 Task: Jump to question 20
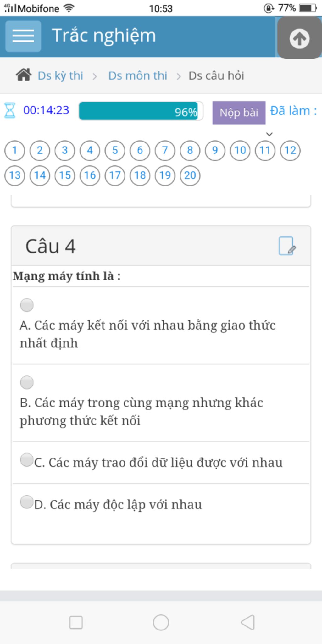click(x=190, y=175)
